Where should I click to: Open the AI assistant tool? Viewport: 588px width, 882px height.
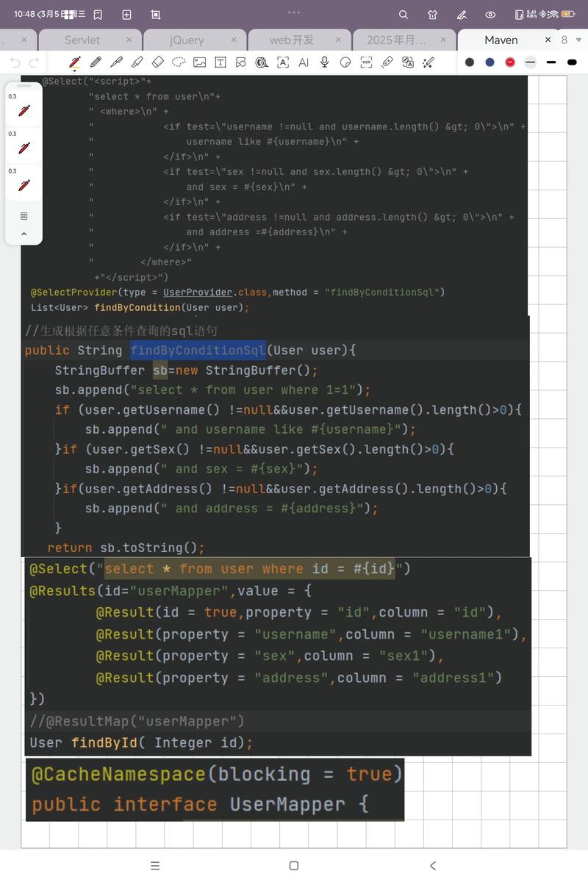304,62
